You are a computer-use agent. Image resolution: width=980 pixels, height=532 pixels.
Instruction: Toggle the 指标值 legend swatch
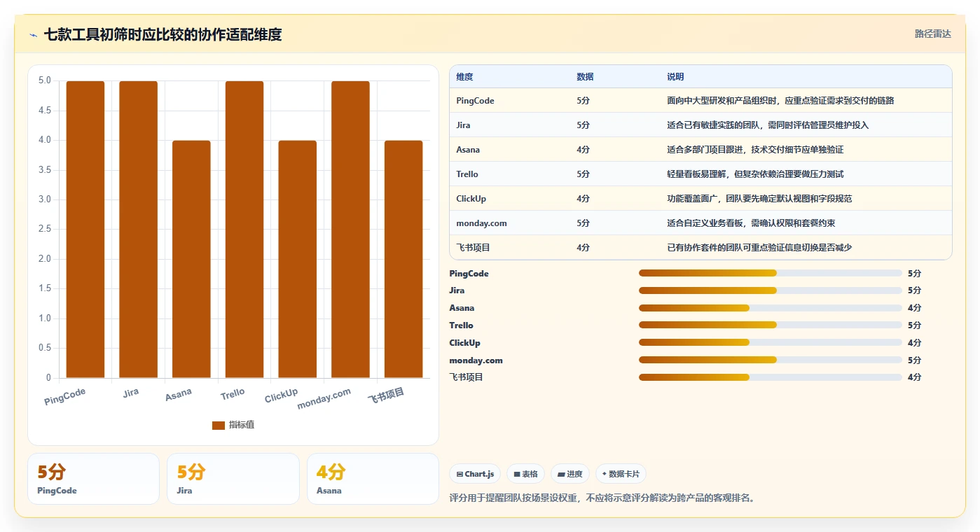point(219,425)
